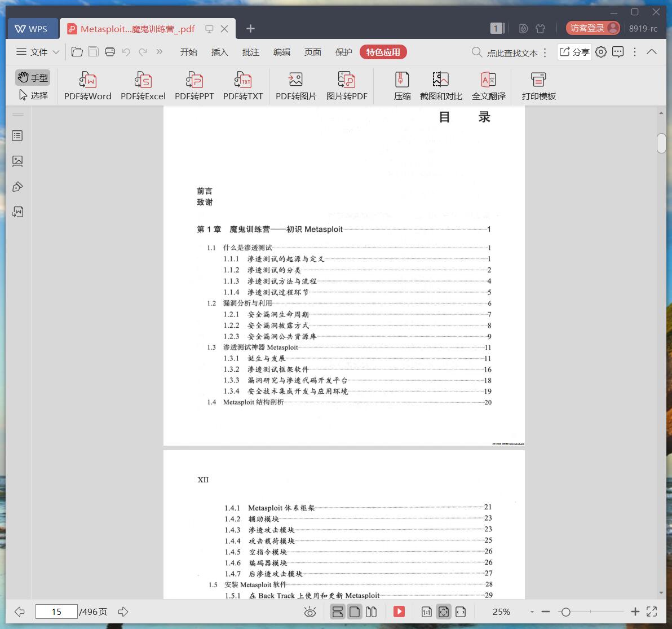Open the 打印模板 print template tool

539,86
